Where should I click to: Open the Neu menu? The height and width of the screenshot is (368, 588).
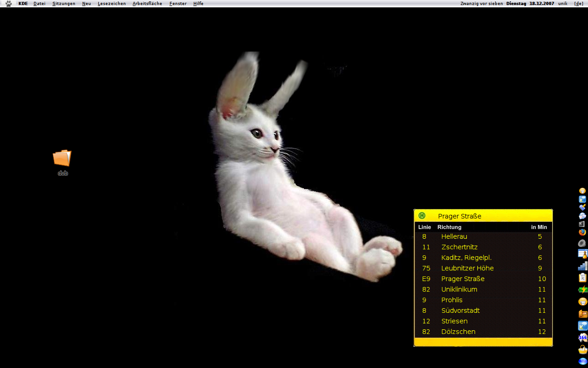pyautogui.click(x=86, y=3)
